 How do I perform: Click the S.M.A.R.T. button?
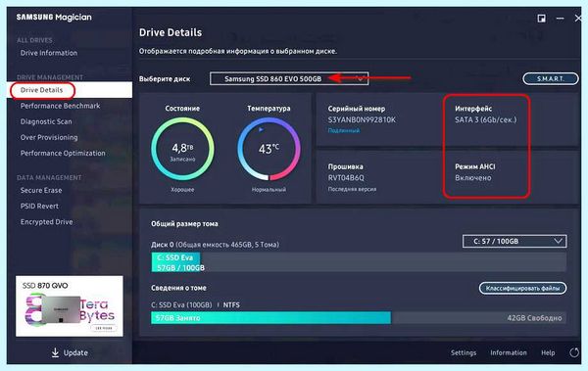tap(551, 78)
